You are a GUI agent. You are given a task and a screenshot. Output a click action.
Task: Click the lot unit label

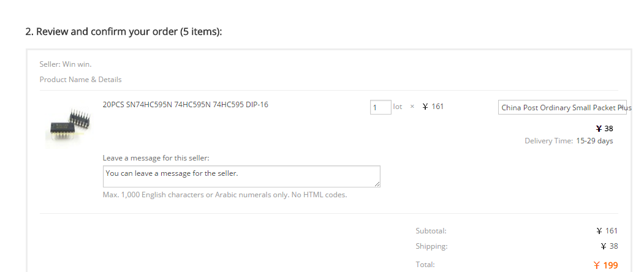pos(398,107)
